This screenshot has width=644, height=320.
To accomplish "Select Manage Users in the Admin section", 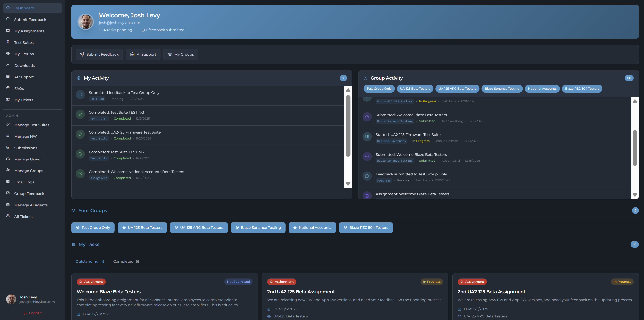I will click(27, 159).
